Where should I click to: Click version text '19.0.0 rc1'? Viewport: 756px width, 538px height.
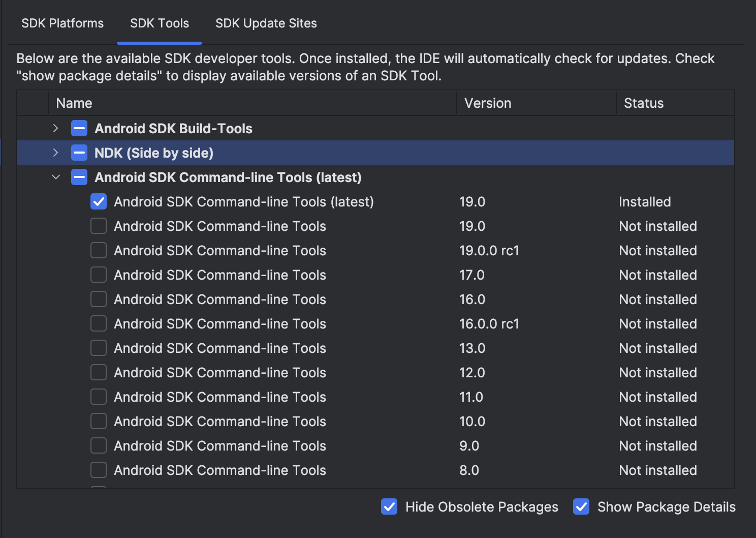tap(489, 251)
